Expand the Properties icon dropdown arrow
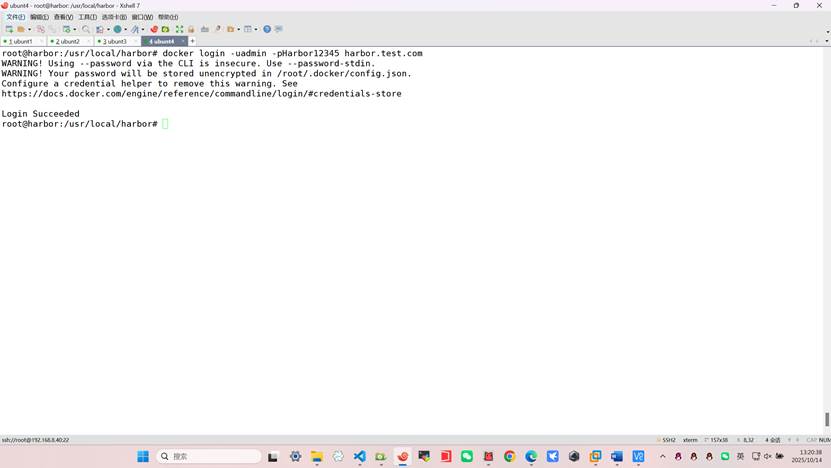 75,29
